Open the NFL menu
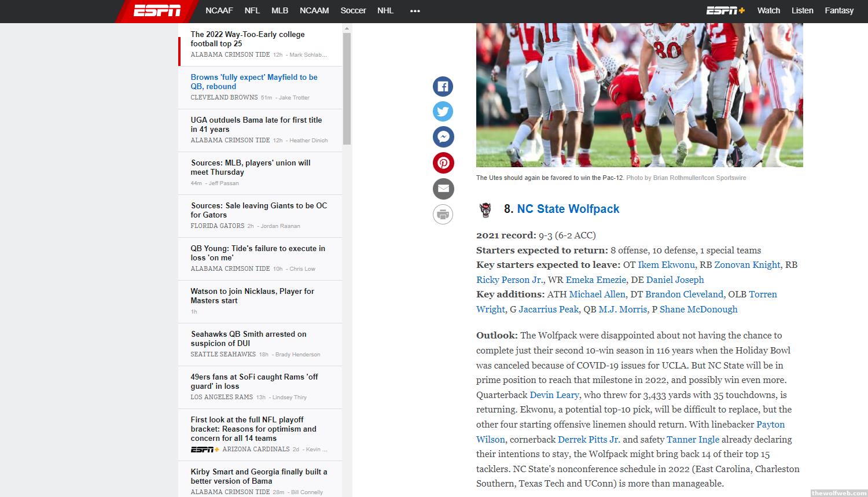868x497 pixels. pyautogui.click(x=252, y=10)
